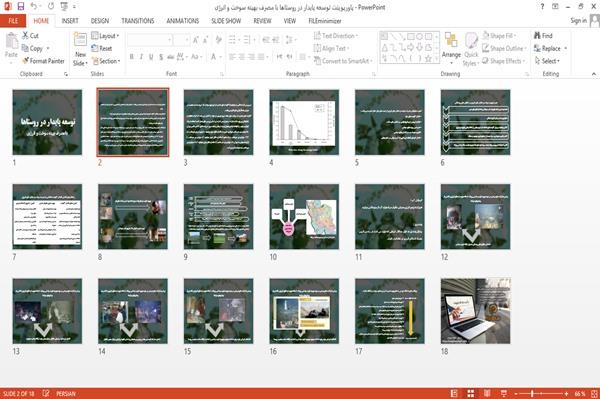Click the Help question mark icon
The width and height of the screenshot is (600, 399).
point(542,7)
